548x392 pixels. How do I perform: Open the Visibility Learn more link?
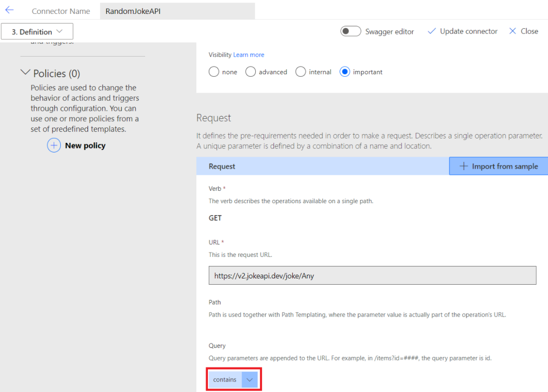249,55
